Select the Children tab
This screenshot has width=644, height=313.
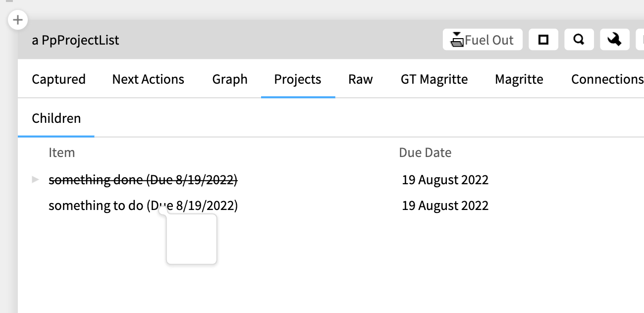(56, 118)
